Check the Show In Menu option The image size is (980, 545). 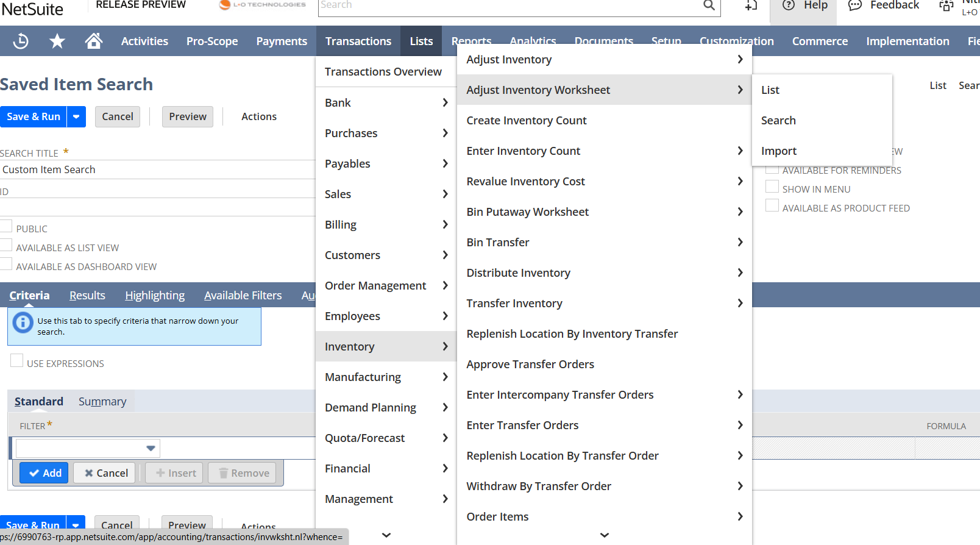[x=772, y=187]
